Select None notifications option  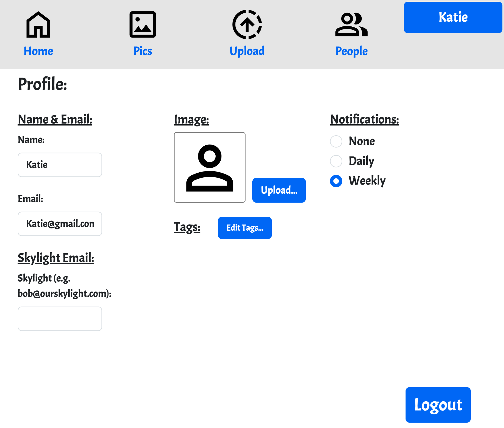point(336,141)
